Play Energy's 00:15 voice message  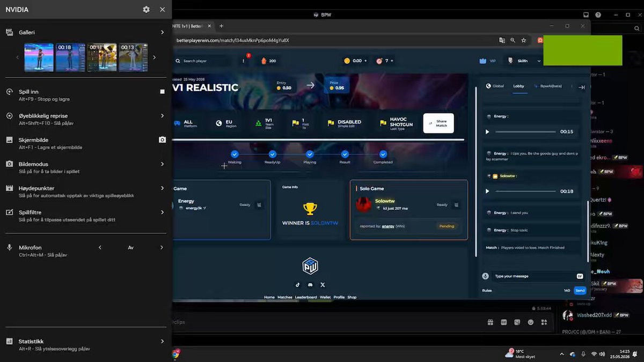point(487,131)
